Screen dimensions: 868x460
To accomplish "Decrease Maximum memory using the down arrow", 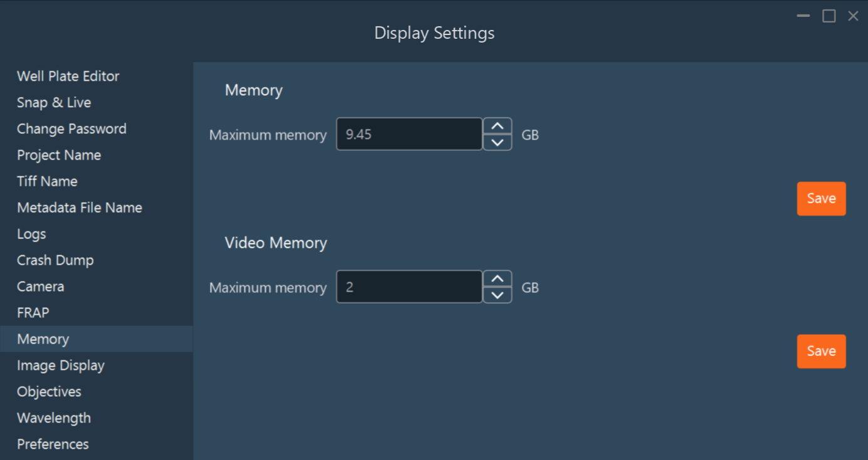I will [496, 142].
